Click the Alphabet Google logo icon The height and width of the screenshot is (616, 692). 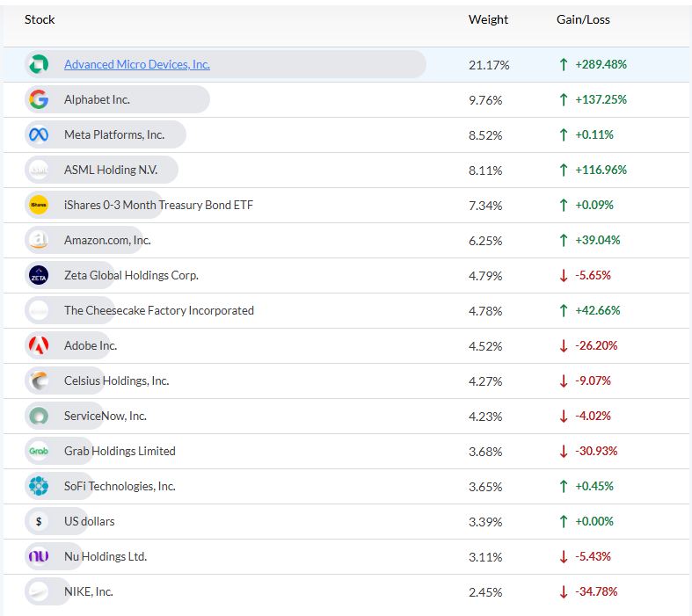(39, 99)
